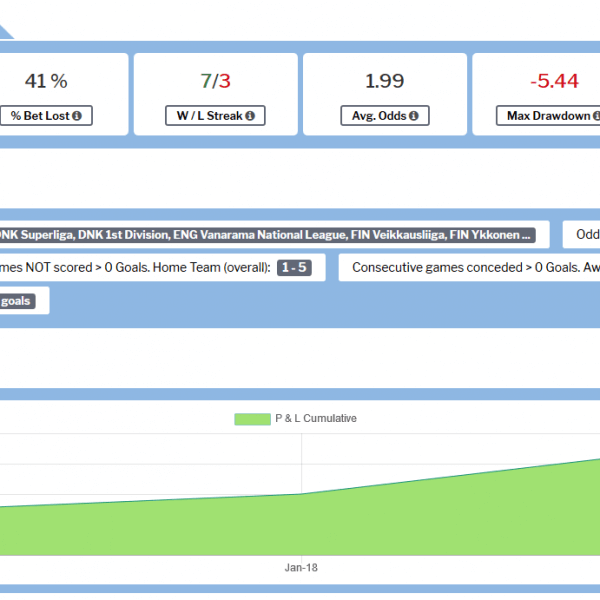Click the 1 - 5 range badge
The height and width of the screenshot is (600, 600).
(x=294, y=267)
